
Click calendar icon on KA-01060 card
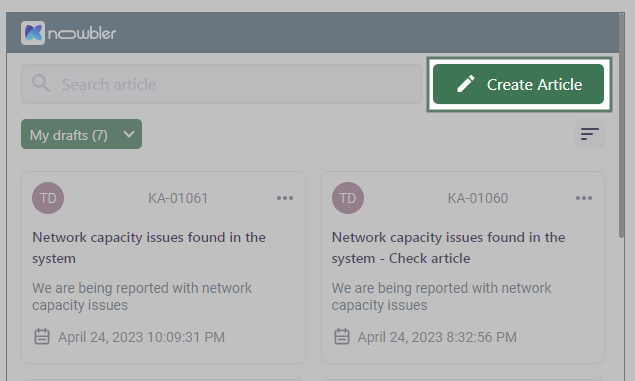[x=341, y=337]
